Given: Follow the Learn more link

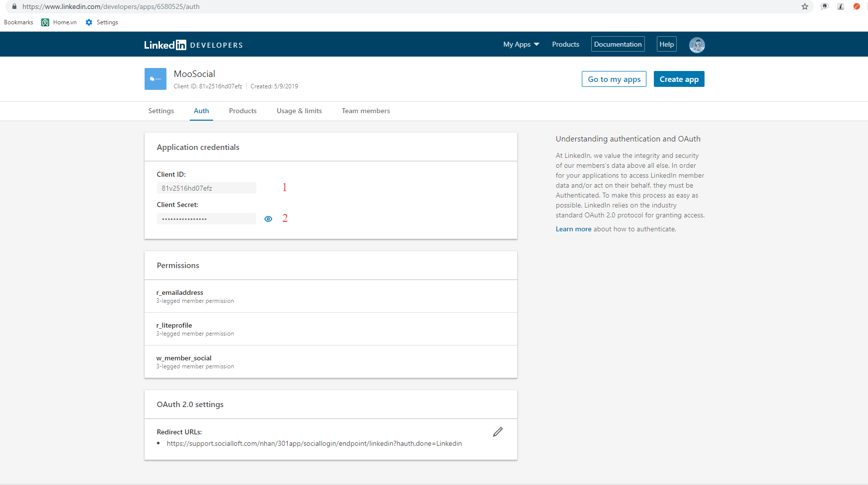Looking at the screenshot, I should [573, 229].
